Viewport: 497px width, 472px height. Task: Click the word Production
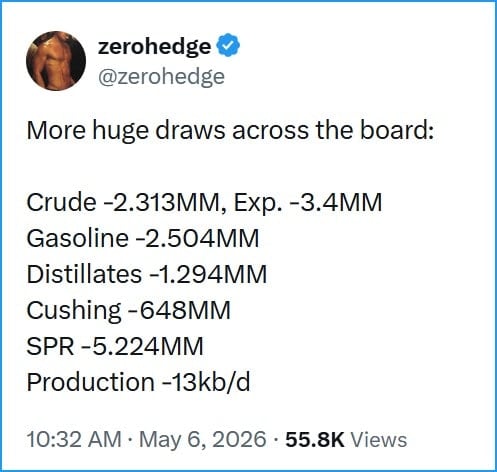pos(90,381)
